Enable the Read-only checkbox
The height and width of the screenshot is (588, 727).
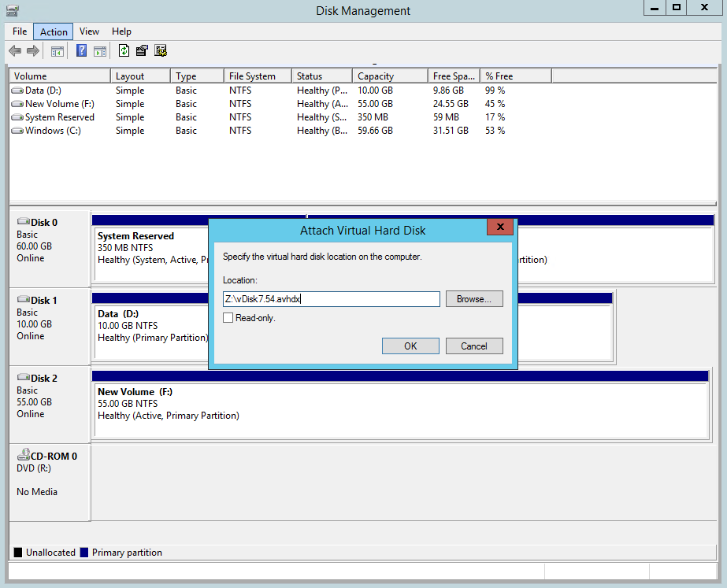pyautogui.click(x=228, y=318)
